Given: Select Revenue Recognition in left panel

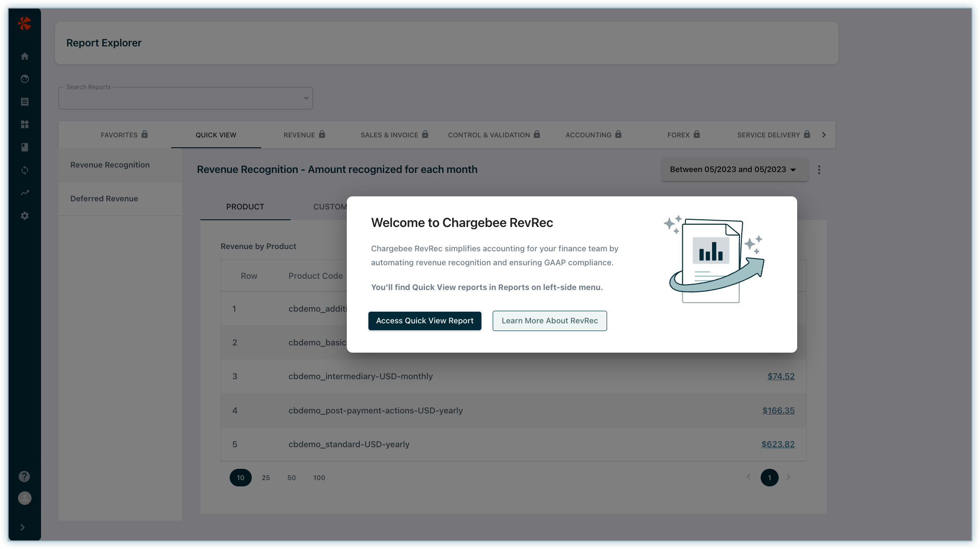Looking at the screenshot, I should click(x=120, y=165).
